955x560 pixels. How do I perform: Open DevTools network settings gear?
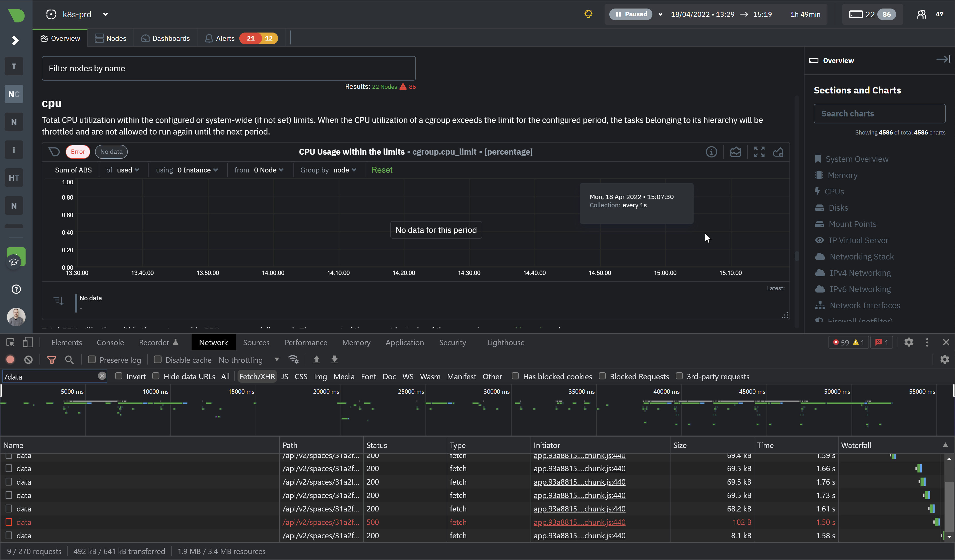[945, 360]
